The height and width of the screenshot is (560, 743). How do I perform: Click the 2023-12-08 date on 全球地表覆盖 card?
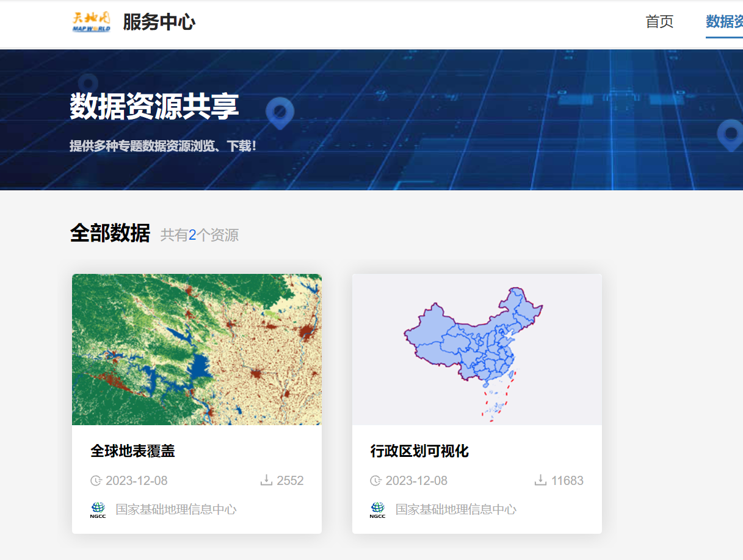point(137,481)
